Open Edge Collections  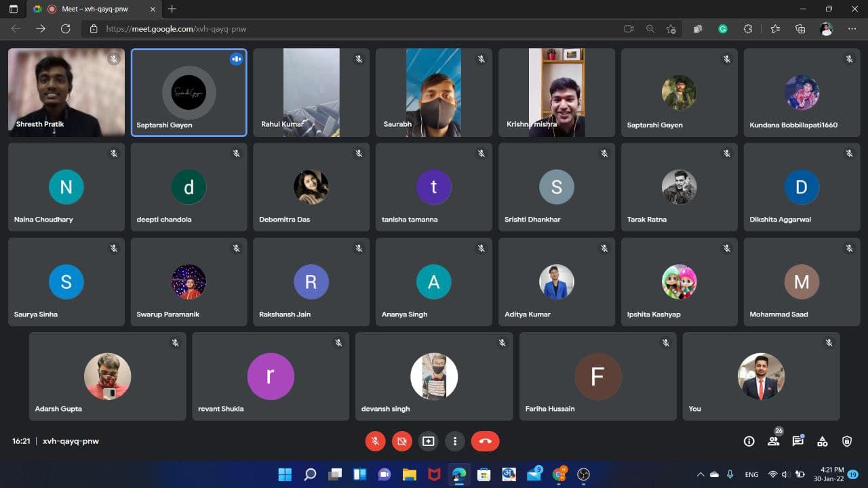(800, 29)
